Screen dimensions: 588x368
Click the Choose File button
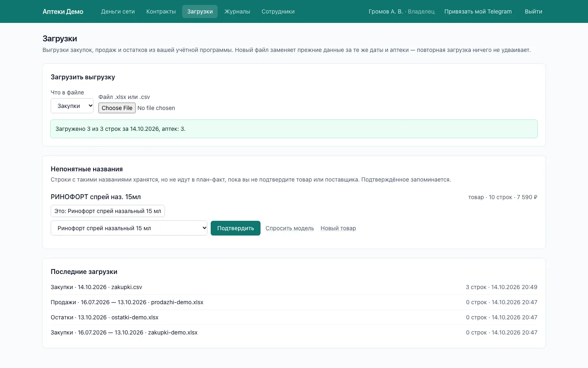tap(117, 108)
